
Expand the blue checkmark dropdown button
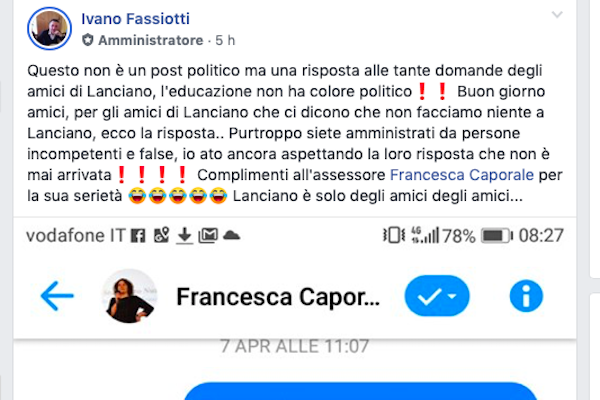[437, 296]
